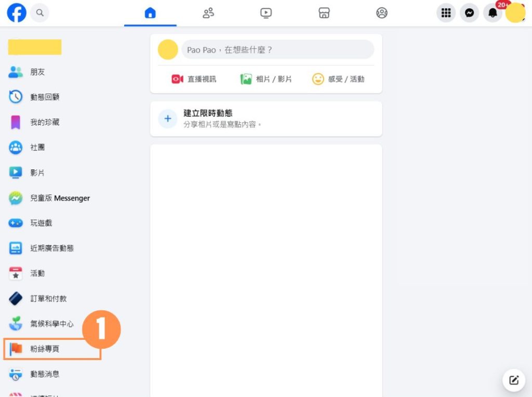Open the Watch video tab
Image resolution: width=532 pixels, height=397 pixels.
pos(266,13)
